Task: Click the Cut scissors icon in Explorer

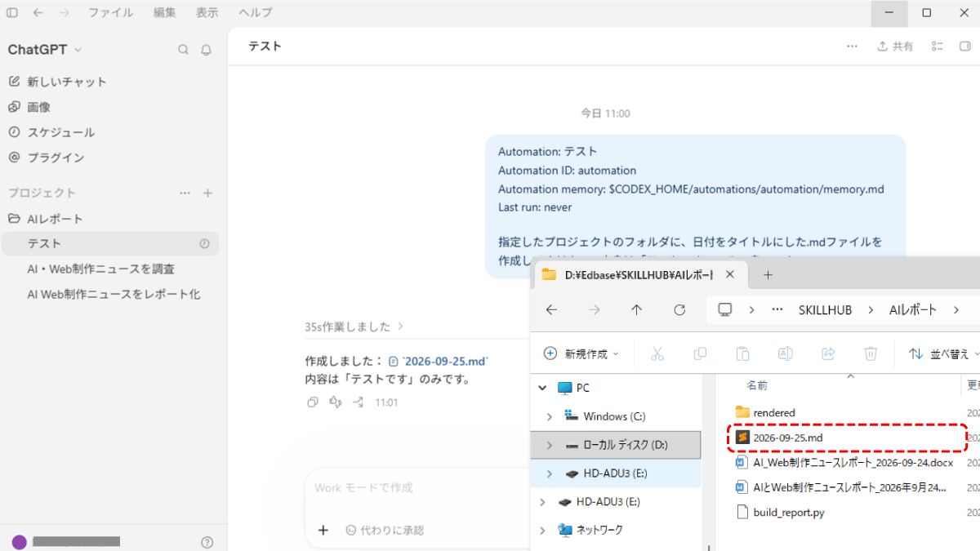Action: 657,353
